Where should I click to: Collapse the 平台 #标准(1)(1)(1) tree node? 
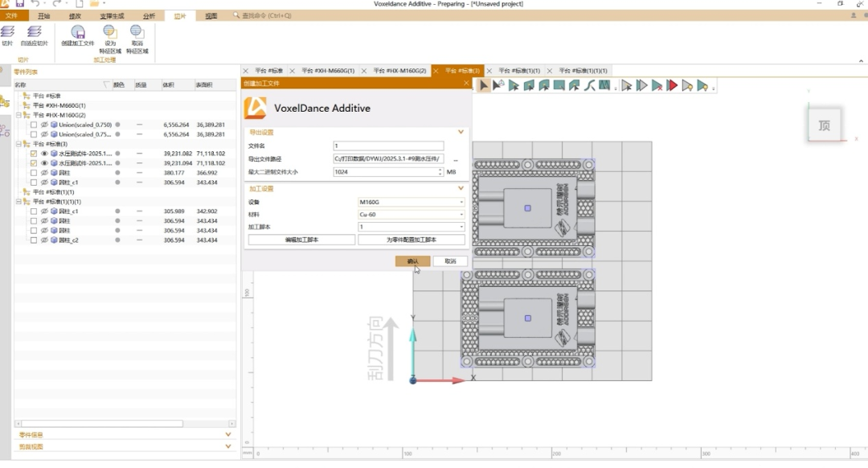pos(18,202)
